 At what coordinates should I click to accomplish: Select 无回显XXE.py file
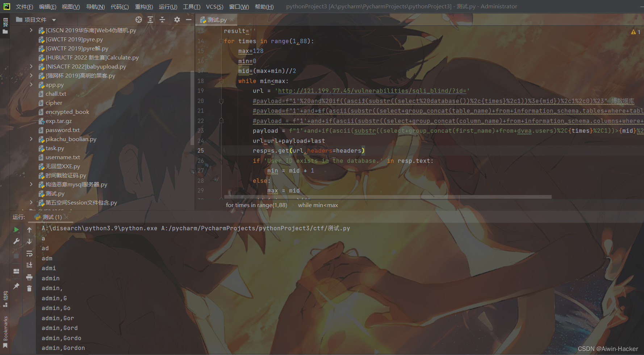pyautogui.click(x=59, y=166)
